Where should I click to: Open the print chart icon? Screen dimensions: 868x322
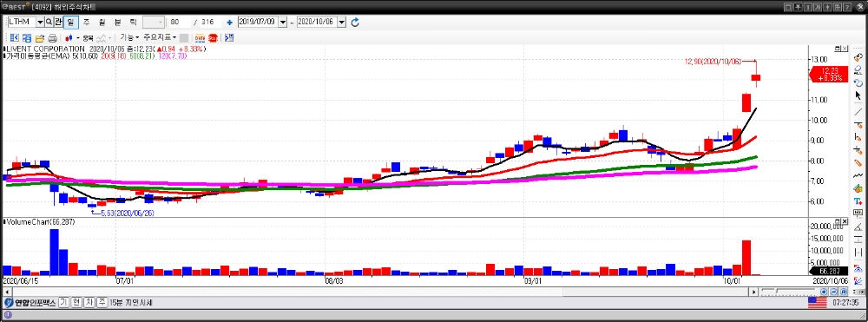point(53,38)
